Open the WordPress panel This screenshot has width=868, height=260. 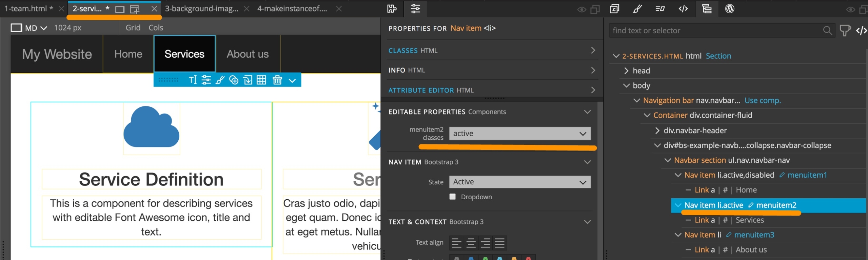(730, 9)
